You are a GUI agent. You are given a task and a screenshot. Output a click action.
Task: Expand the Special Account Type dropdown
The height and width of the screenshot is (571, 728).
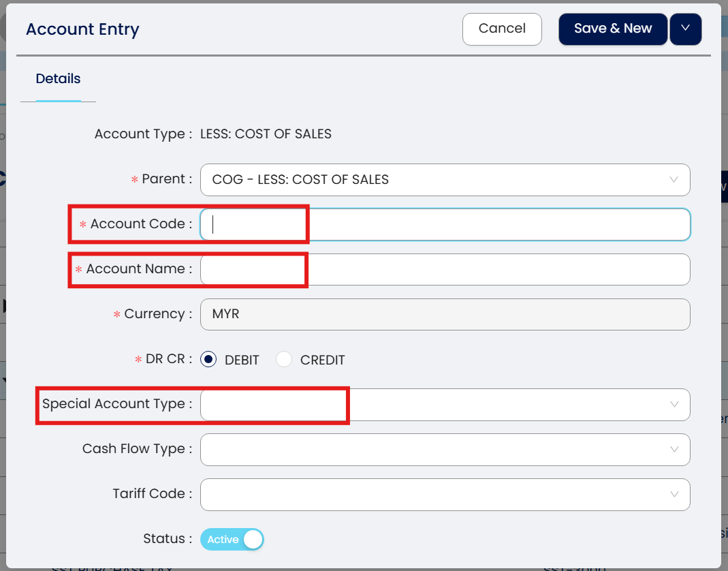436,405
